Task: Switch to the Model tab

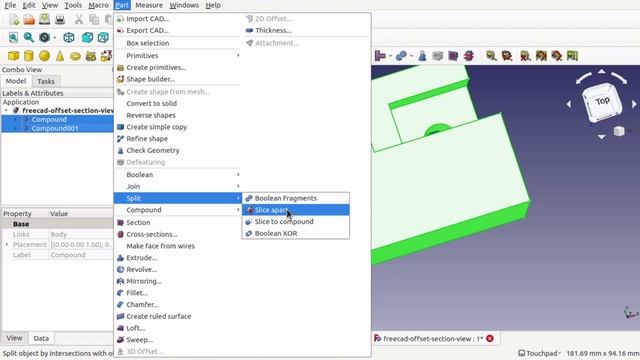Action: (16, 81)
